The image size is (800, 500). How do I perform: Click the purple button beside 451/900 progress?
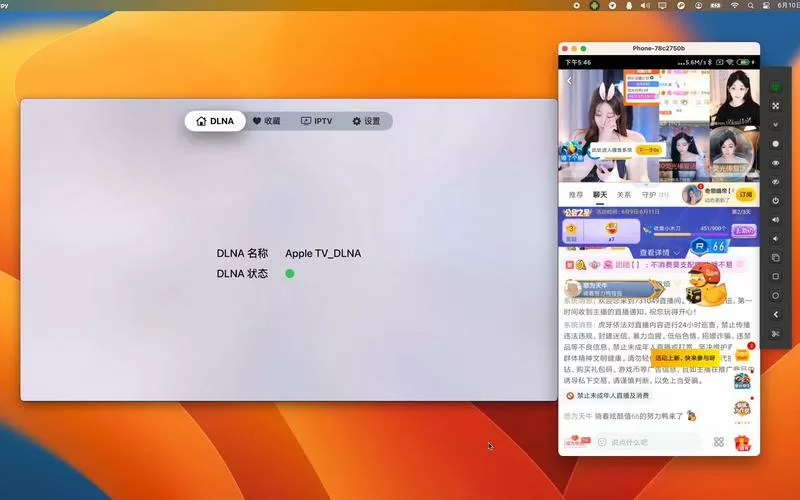point(743,231)
